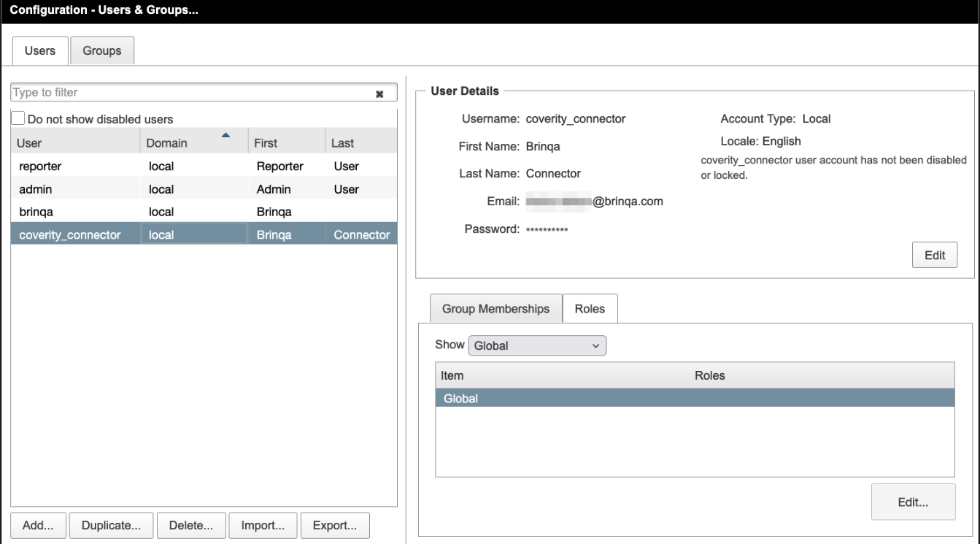Click Edit in User Details
980x544 pixels.
935,255
